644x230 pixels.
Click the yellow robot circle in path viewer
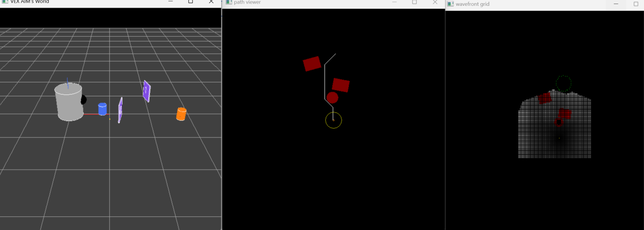tap(333, 120)
